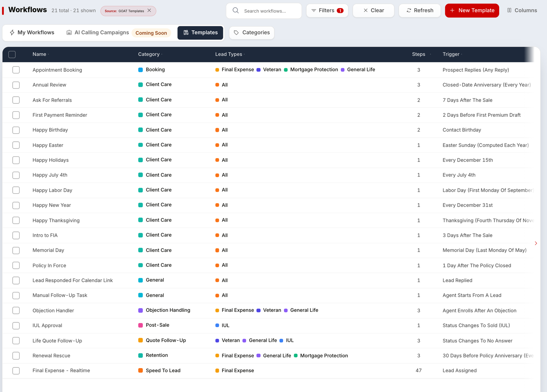Focus the Search workflows input field
The height and width of the screenshot is (392, 547).
tap(264, 11)
